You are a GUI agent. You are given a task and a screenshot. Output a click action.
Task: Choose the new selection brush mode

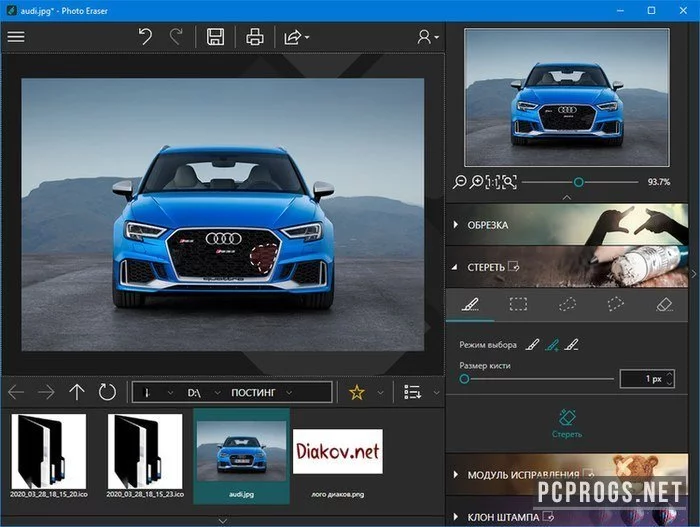[532, 345]
